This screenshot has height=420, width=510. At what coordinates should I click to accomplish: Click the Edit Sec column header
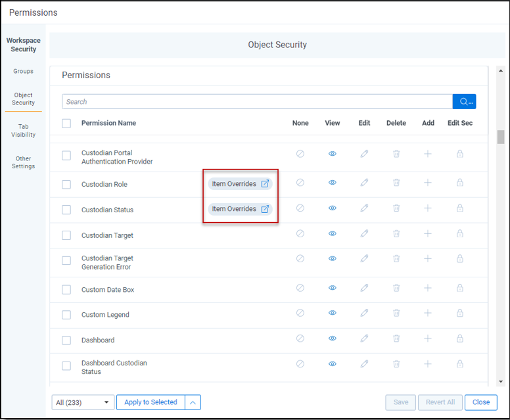[x=460, y=123]
